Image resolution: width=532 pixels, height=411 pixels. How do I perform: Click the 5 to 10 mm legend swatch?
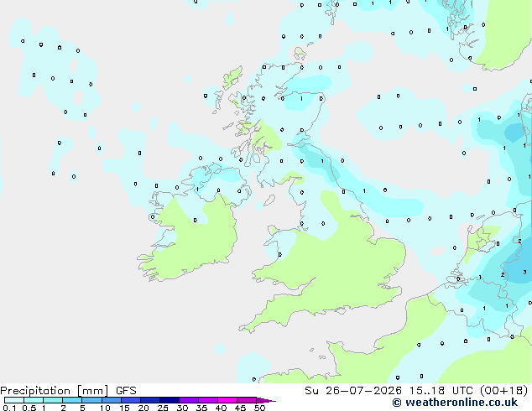coord(91,400)
